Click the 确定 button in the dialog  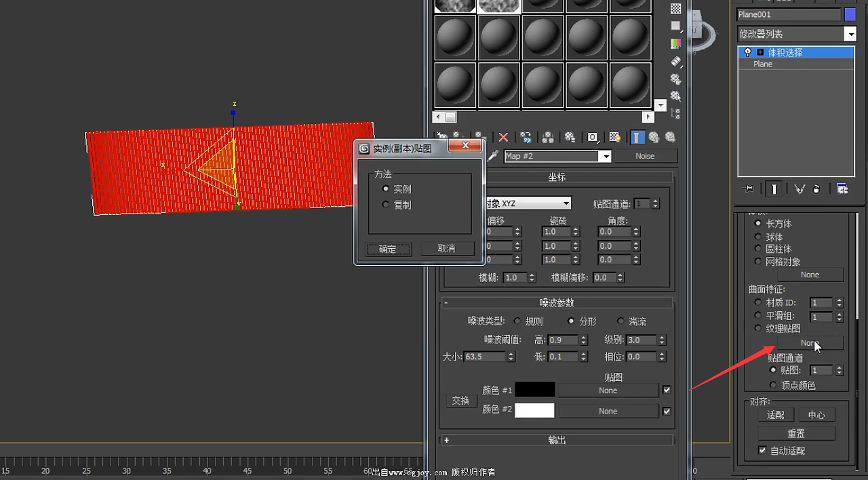point(387,249)
